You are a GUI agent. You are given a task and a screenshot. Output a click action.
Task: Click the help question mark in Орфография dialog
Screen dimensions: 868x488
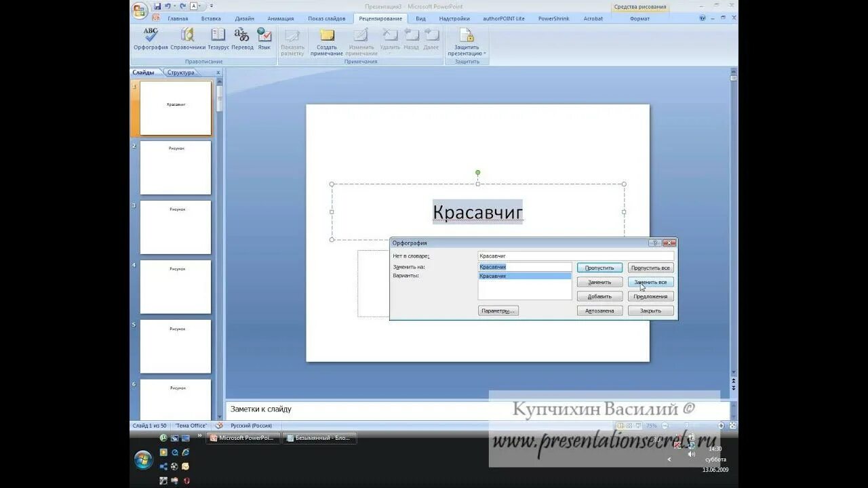[654, 243]
